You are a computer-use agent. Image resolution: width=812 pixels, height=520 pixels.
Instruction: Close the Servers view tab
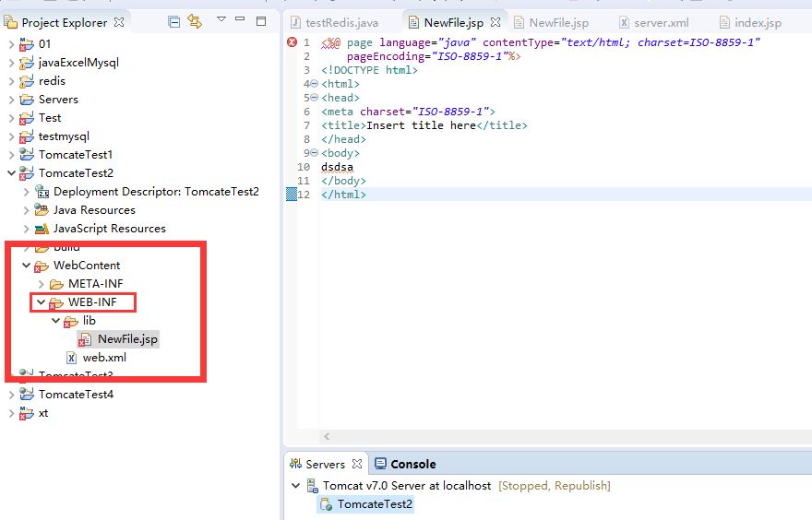[x=357, y=464]
